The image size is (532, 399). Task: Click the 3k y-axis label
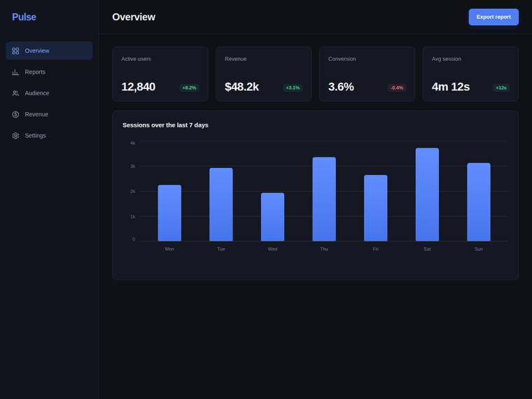[x=133, y=167]
